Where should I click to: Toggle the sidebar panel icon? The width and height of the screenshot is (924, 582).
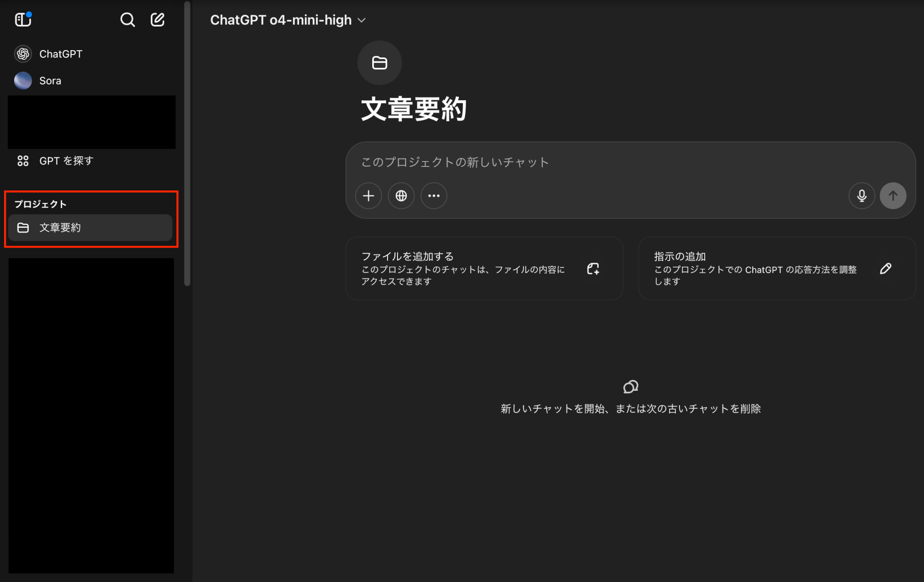pos(23,19)
